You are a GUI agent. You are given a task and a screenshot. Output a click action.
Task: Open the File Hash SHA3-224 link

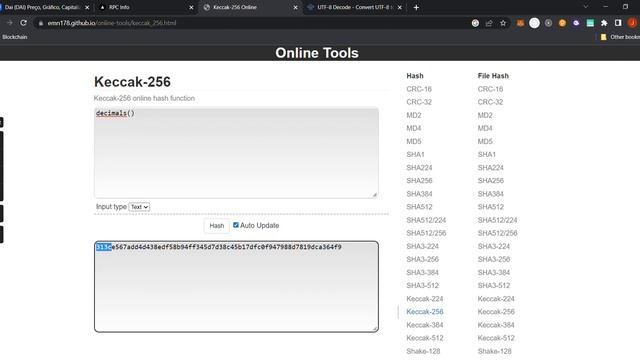pyautogui.click(x=494, y=246)
